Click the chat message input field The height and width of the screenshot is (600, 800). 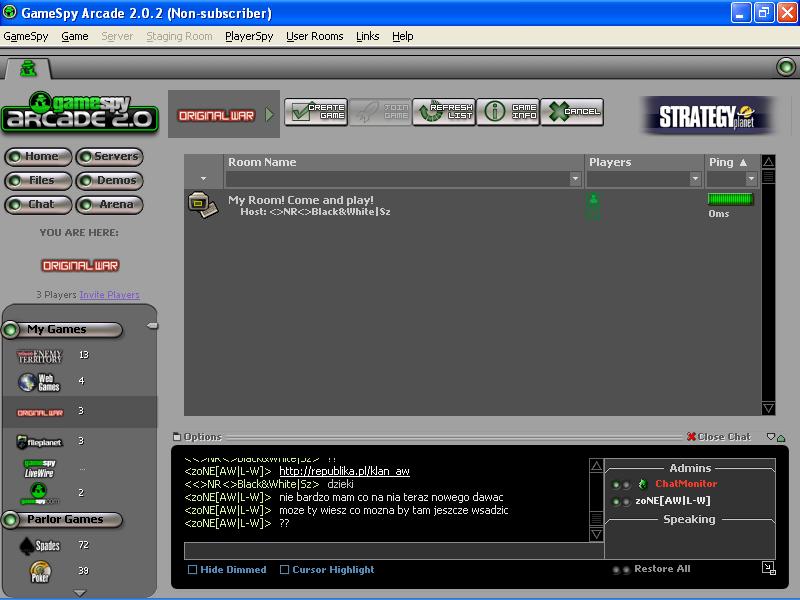click(x=394, y=551)
